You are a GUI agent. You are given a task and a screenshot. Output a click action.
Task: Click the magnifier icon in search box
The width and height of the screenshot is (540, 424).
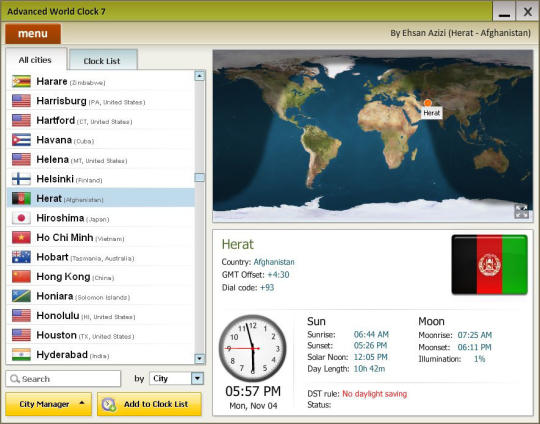[x=14, y=379]
